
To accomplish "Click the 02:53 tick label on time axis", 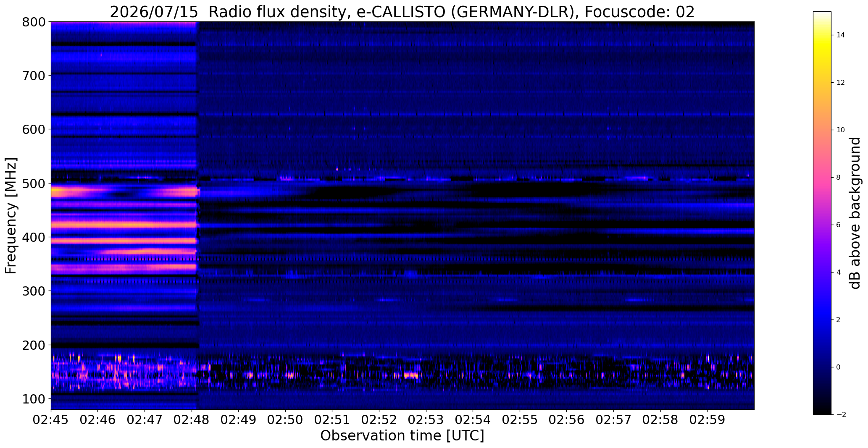I will 426,420.
